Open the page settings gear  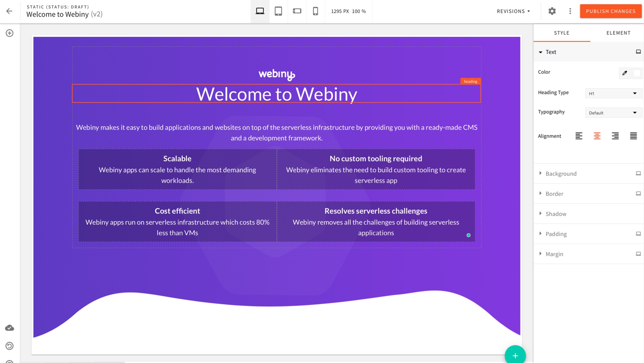pyautogui.click(x=552, y=11)
